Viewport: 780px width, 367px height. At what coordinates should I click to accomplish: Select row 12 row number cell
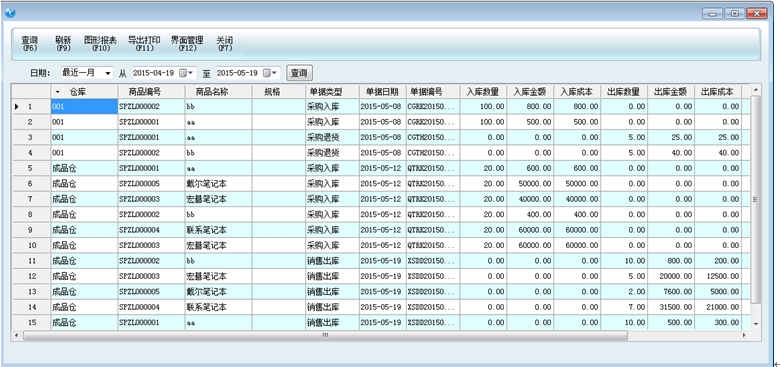[x=31, y=276]
